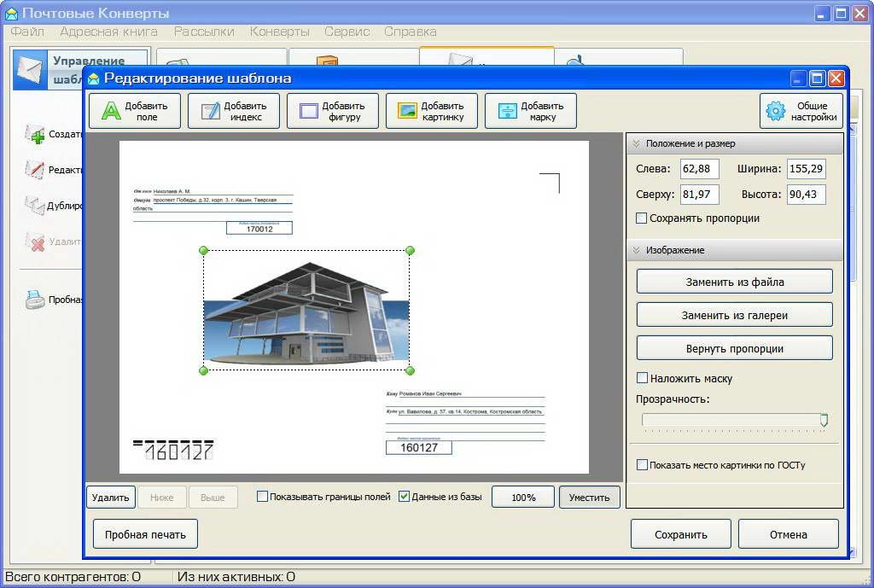This screenshot has width=874, height=588.
Task: Collapse the Положение и размер section
Action: click(636, 143)
